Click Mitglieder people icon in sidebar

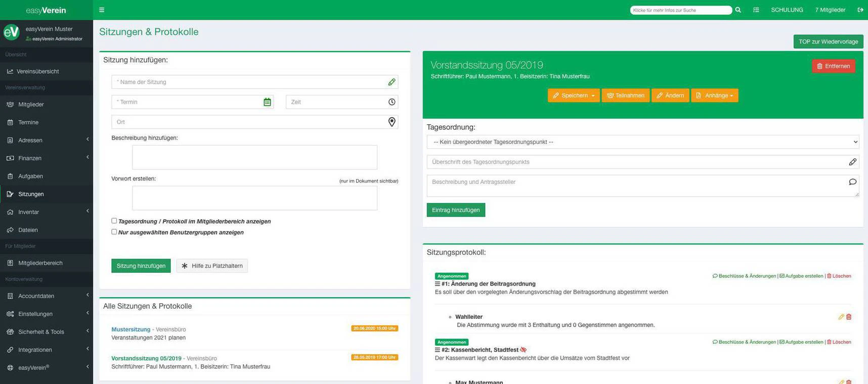(10, 104)
